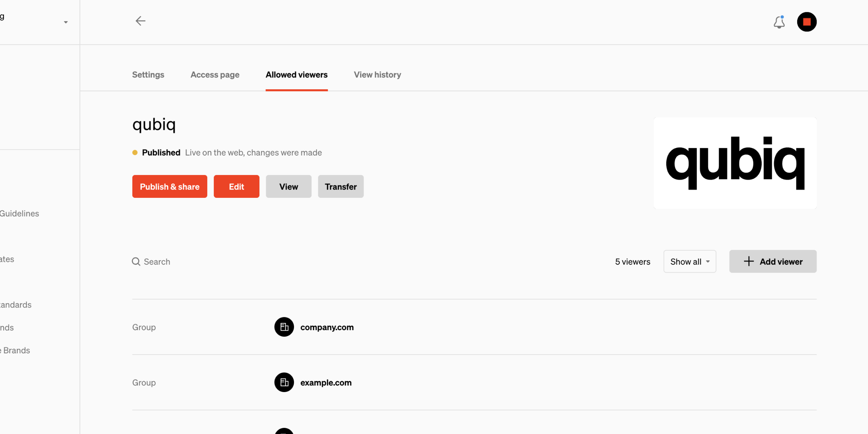The height and width of the screenshot is (434, 868).
Task: Click the back arrow at the top
Action: pyautogui.click(x=140, y=21)
